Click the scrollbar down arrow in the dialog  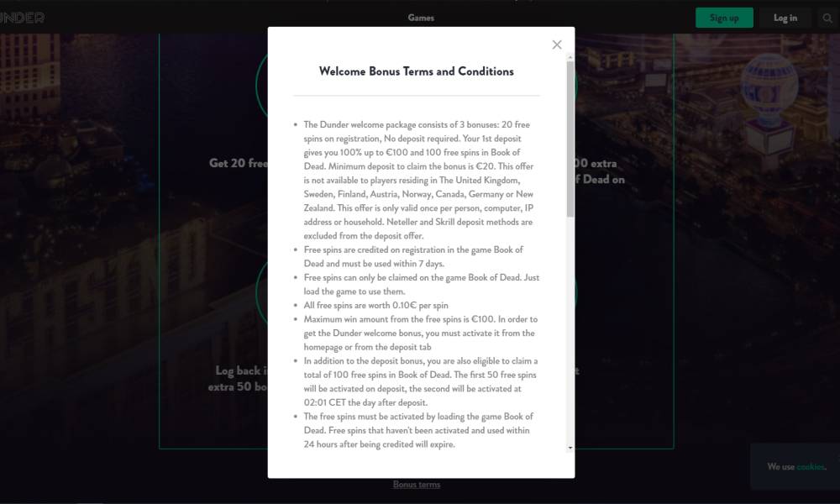pyautogui.click(x=570, y=448)
